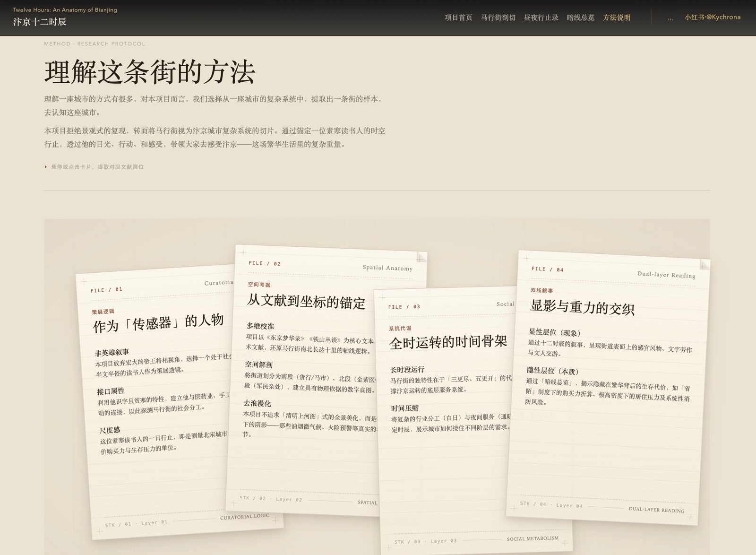Click the 理解这条街的方法 page heading
Viewport: 756px width, 555px height.
150,72
